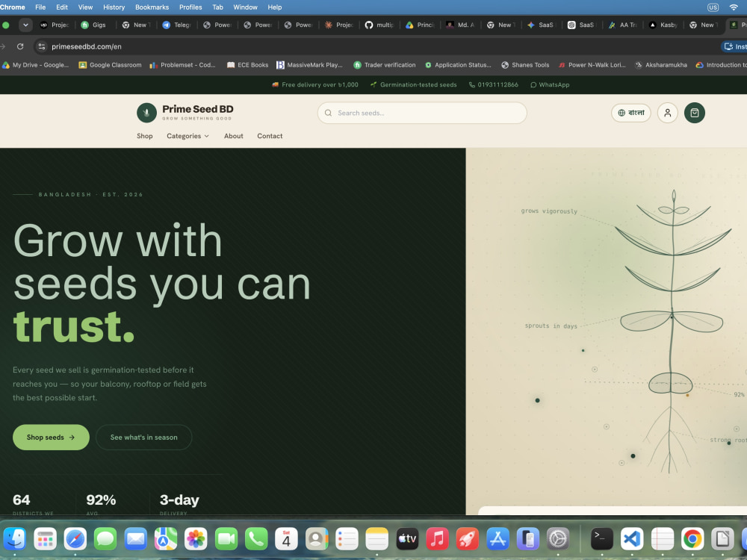Switch to the Princi Google Drive tab
Screen dimensions: 747x560
[420, 25]
